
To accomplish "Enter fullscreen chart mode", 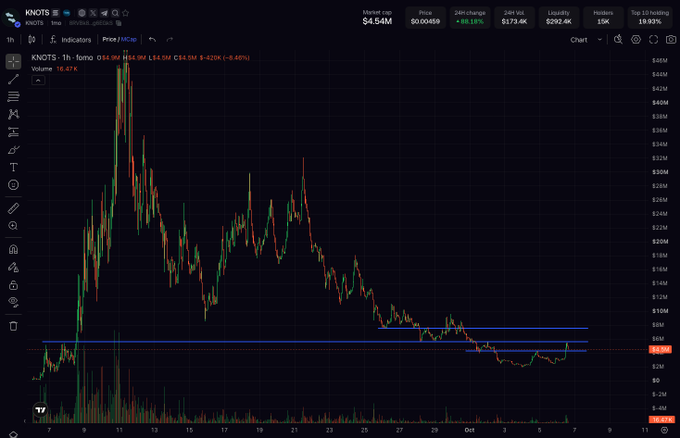I will (654, 39).
